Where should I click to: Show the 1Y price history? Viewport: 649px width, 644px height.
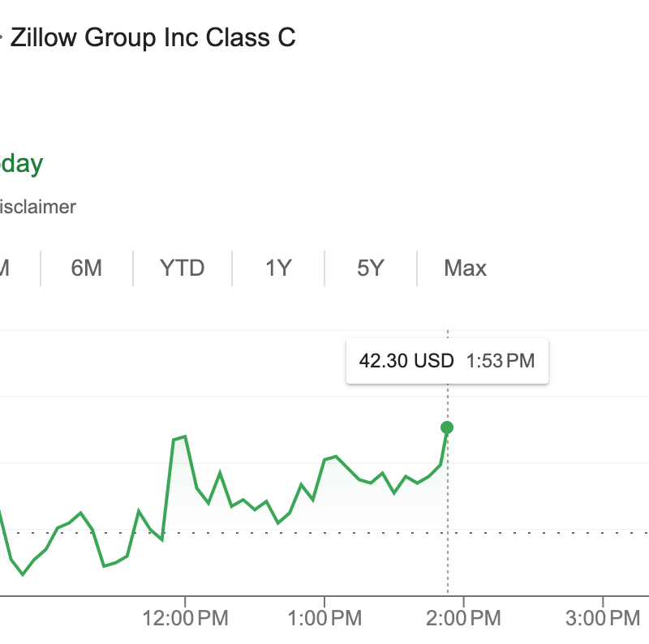click(278, 268)
